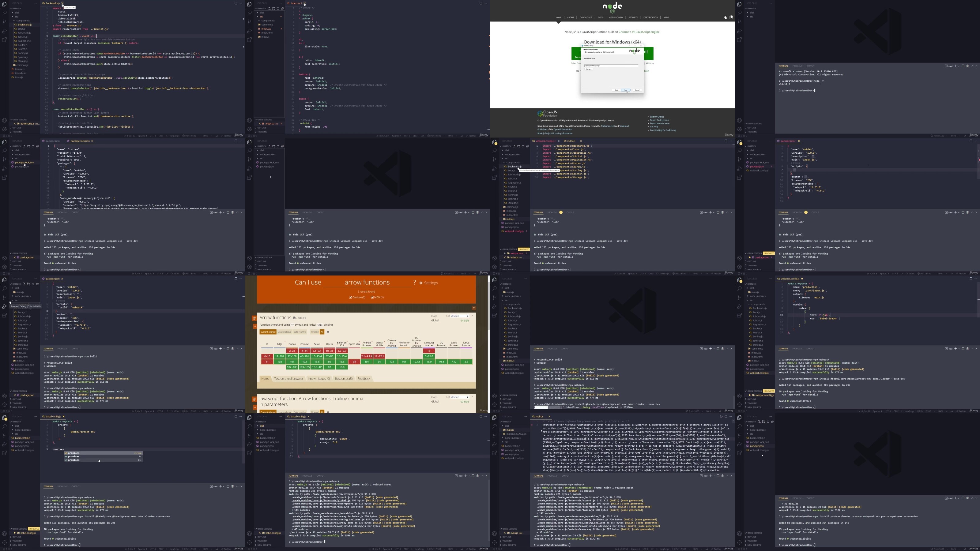Split terminal icon in node -v terminal frame

(963, 66)
